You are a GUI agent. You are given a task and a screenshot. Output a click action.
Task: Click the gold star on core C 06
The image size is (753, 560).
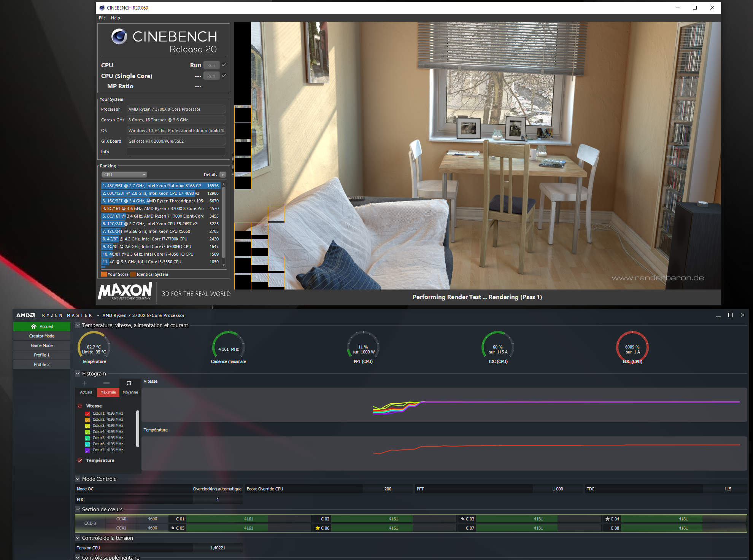pyautogui.click(x=318, y=528)
